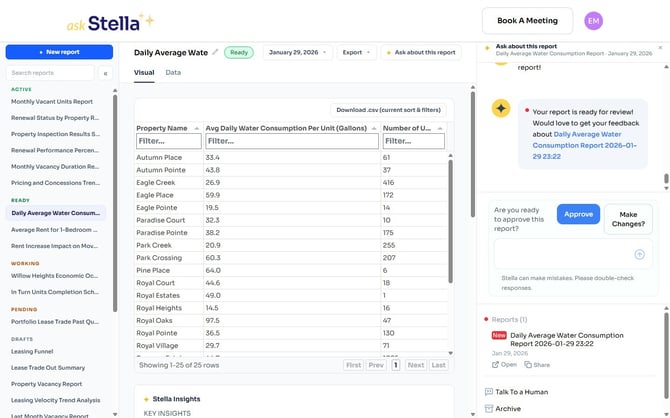Image resolution: width=670 pixels, height=418 pixels.
Task: Click the Archive box icon
Action: click(489, 408)
